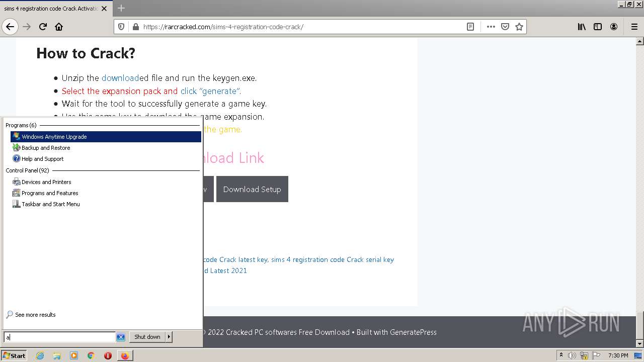The height and width of the screenshot is (362, 644).
Task: Show hidden system tray icons
Action: point(561,355)
